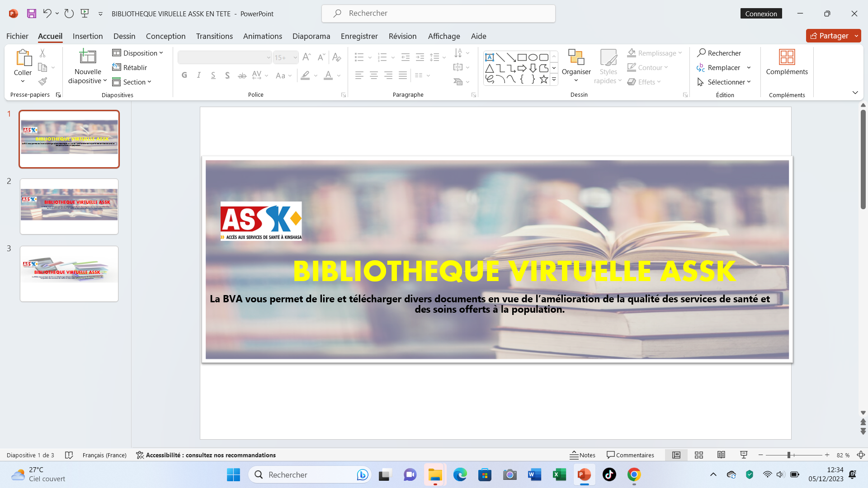
Task: Click the Remplacer button
Action: (x=718, y=67)
